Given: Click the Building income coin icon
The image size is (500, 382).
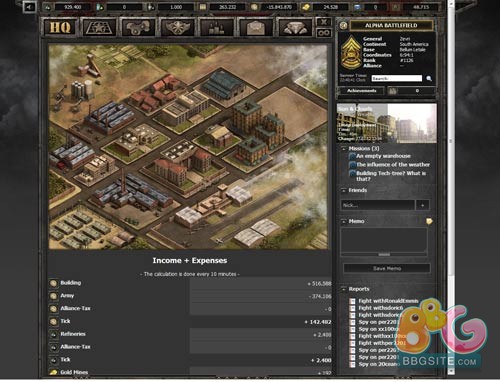Looking at the screenshot, I should coord(53,283).
